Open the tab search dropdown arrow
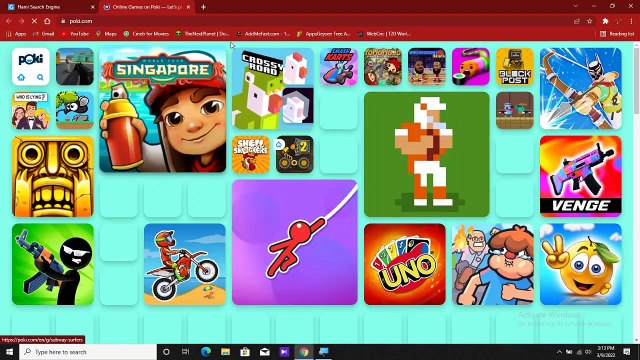The image size is (640, 360). tap(576, 6)
